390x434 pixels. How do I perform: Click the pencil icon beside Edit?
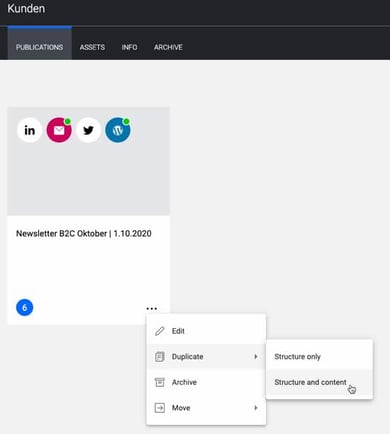[160, 331]
